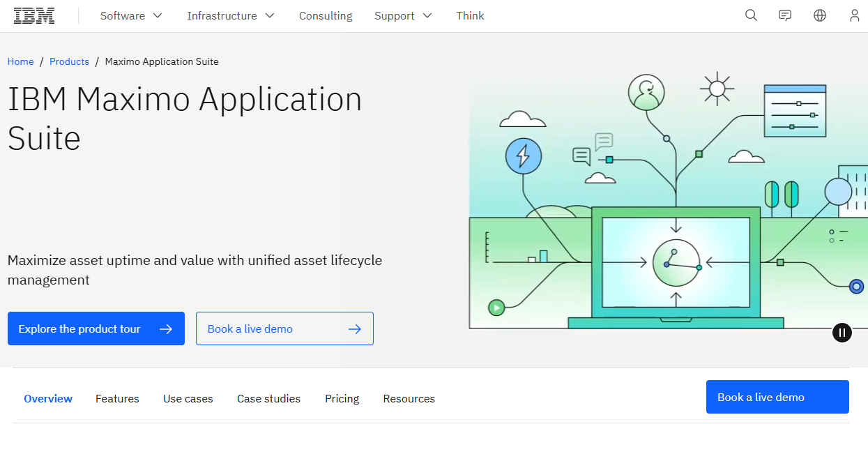Select the Overview tab

(x=48, y=399)
